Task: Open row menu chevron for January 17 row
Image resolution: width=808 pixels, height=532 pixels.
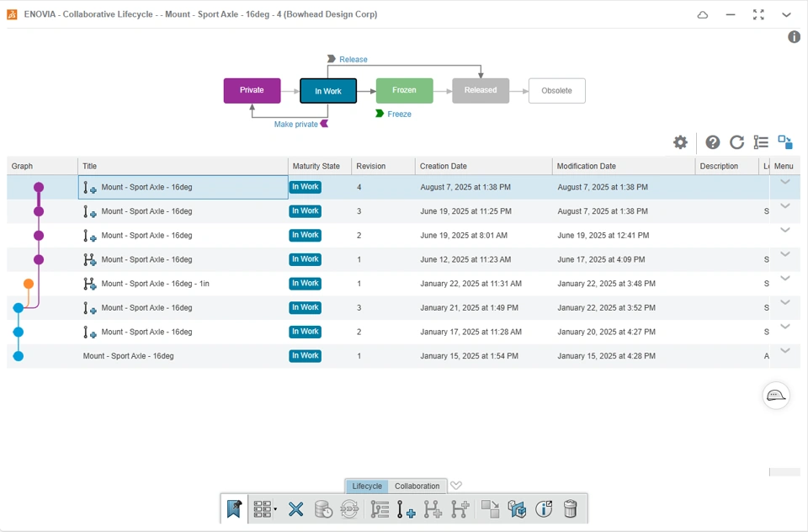Action: (784, 327)
